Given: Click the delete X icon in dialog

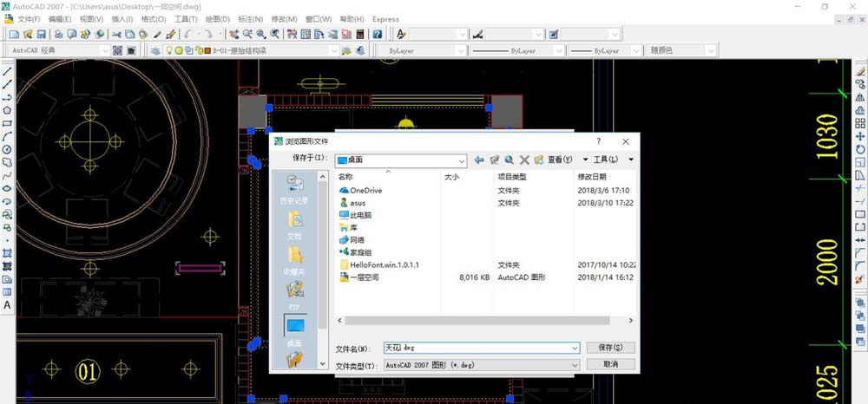Looking at the screenshot, I should [x=524, y=160].
